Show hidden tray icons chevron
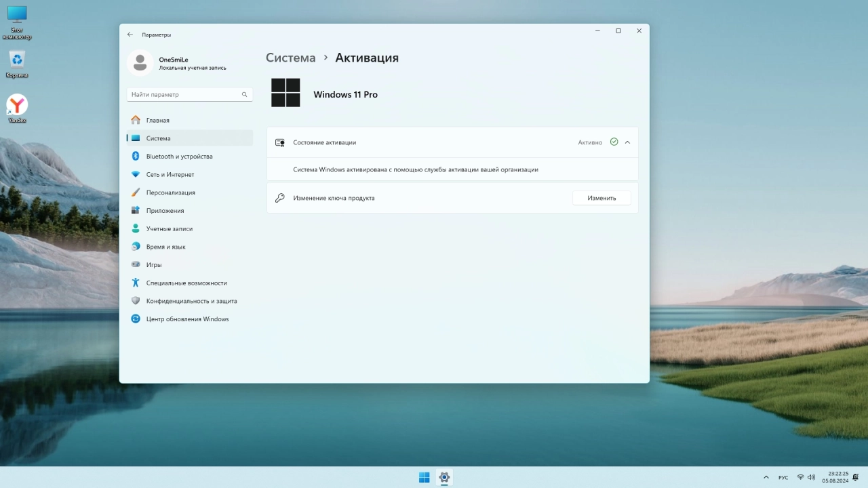This screenshot has height=488, width=868. pyautogui.click(x=766, y=477)
